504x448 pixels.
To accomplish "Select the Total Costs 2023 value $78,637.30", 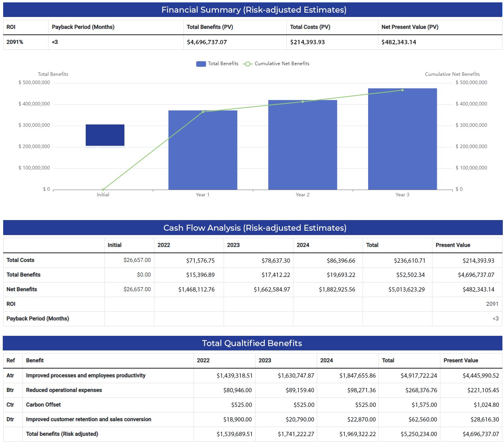I will tap(276, 261).
